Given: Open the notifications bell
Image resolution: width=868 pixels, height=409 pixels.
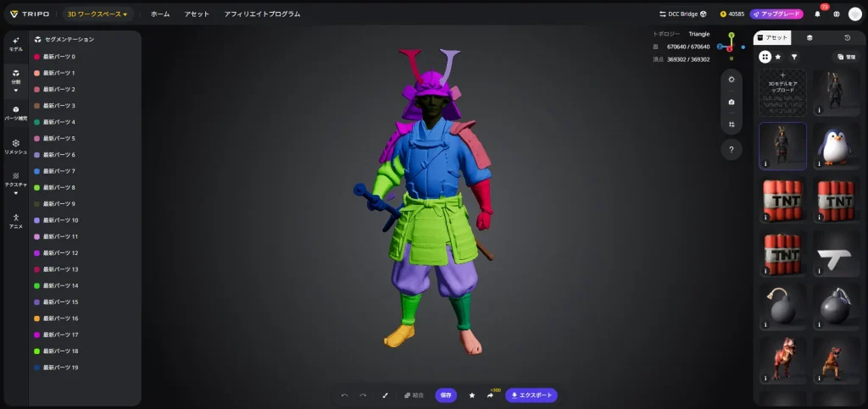Looking at the screenshot, I should pos(817,14).
